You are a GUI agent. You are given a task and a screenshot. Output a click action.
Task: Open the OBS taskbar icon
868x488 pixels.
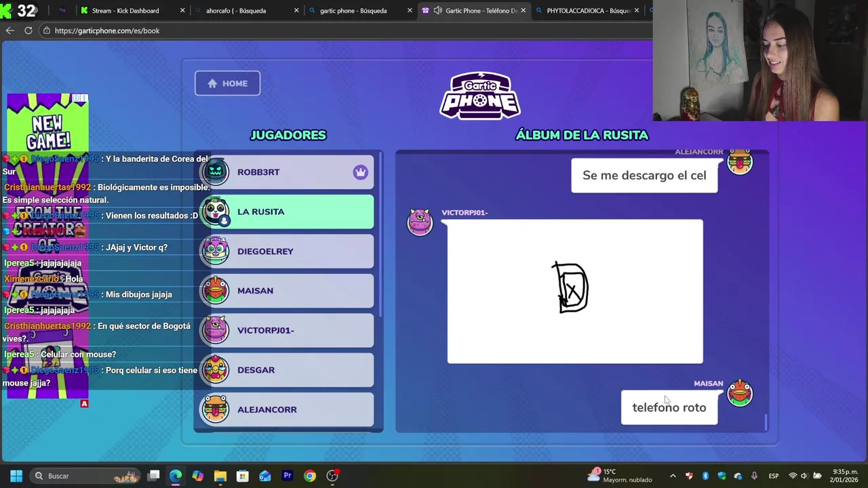[332, 476]
